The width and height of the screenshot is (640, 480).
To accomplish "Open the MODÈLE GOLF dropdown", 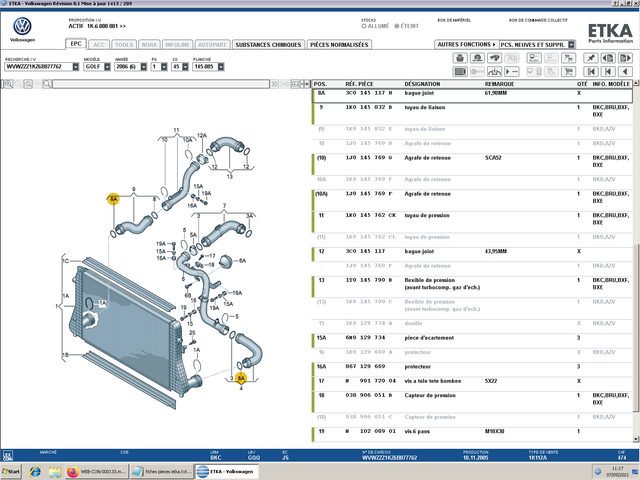I will tap(107, 67).
